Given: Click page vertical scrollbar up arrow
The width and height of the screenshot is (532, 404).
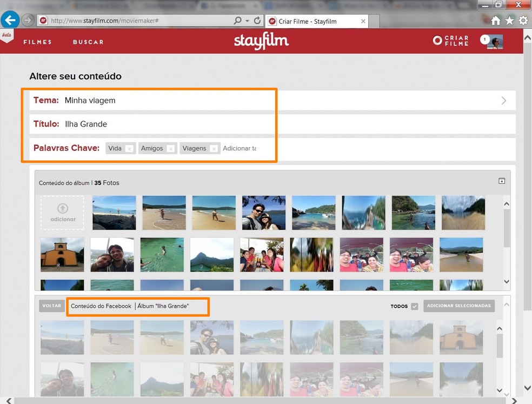Looking at the screenshot, I should pos(528,38).
